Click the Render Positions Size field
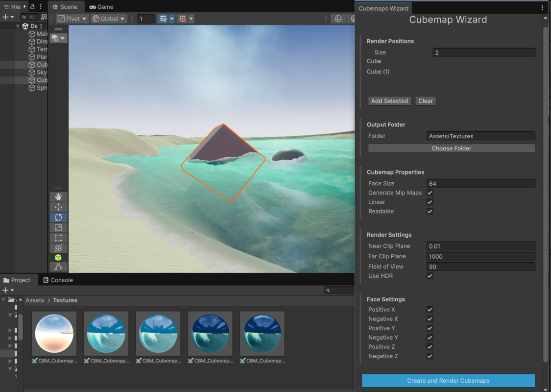551x392 pixels. click(x=484, y=52)
